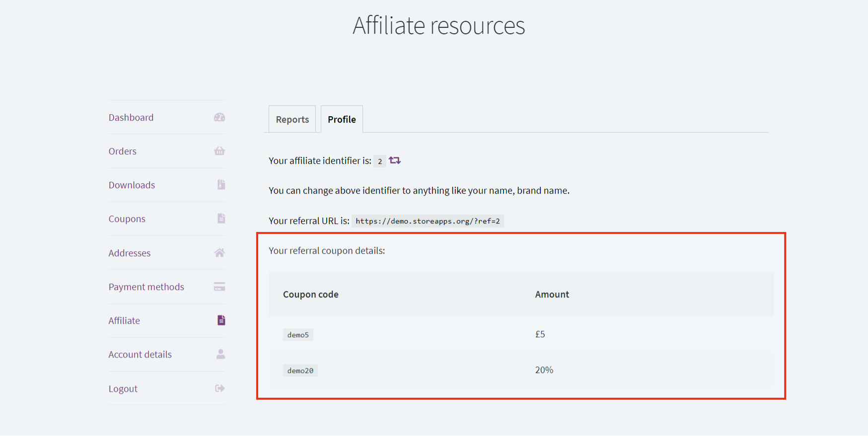The height and width of the screenshot is (436, 868).
Task: Click the Orders basket icon
Action: (219, 151)
